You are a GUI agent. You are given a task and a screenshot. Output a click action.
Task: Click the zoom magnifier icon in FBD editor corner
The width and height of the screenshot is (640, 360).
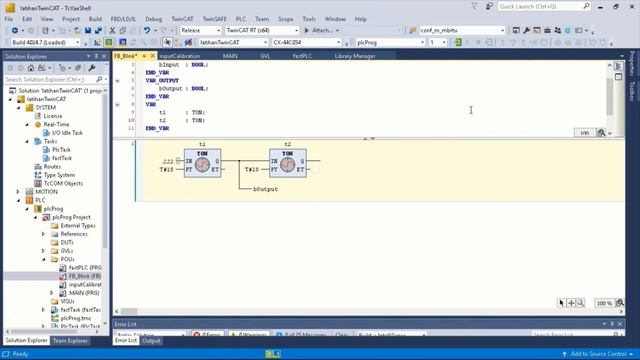(x=620, y=303)
